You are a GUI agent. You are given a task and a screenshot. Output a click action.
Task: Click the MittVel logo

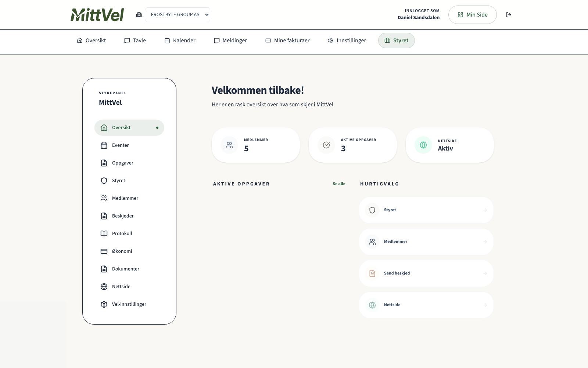(97, 15)
